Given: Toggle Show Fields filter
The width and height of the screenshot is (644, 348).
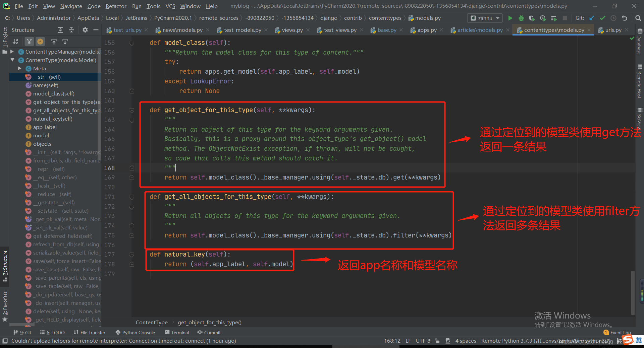Looking at the screenshot, I should [40, 42].
